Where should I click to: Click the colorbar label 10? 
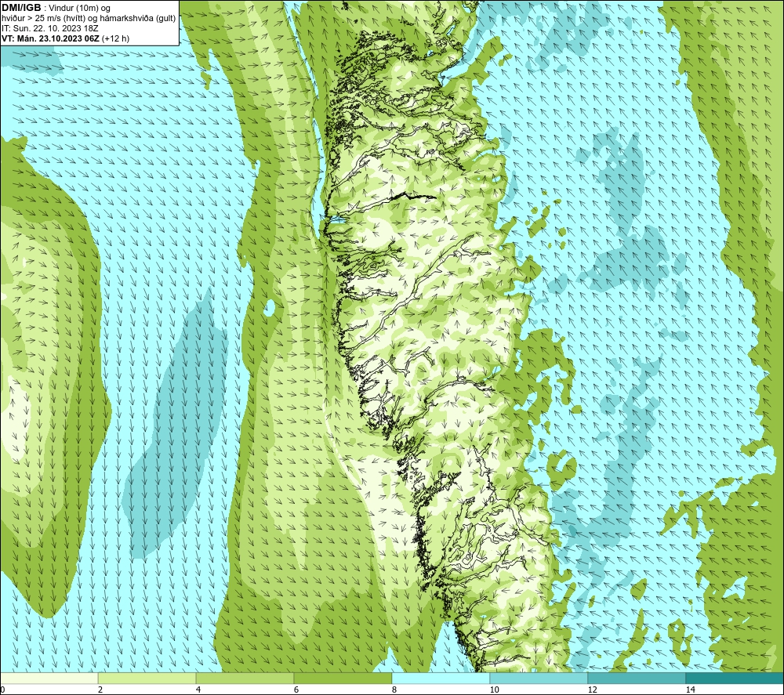tap(494, 690)
